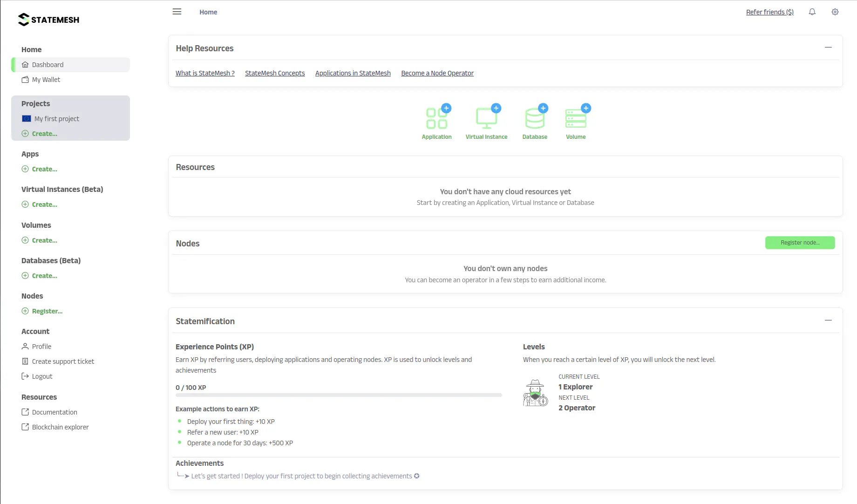857x504 pixels.
Task: Open the hamburger menu icon
Action: pyautogui.click(x=177, y=12)
